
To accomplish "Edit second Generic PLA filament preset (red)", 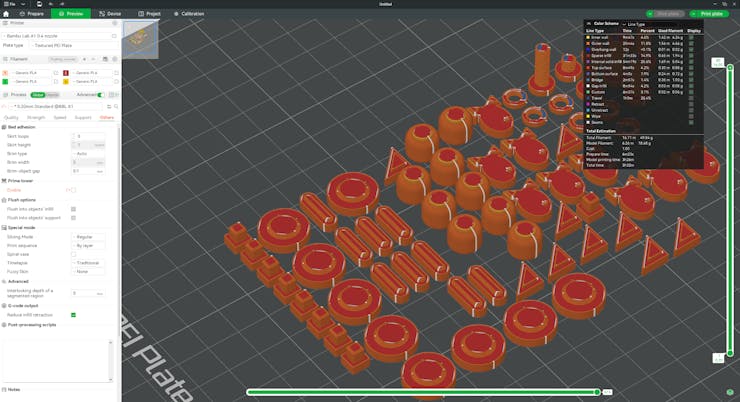I will click(x=116, y=73).
